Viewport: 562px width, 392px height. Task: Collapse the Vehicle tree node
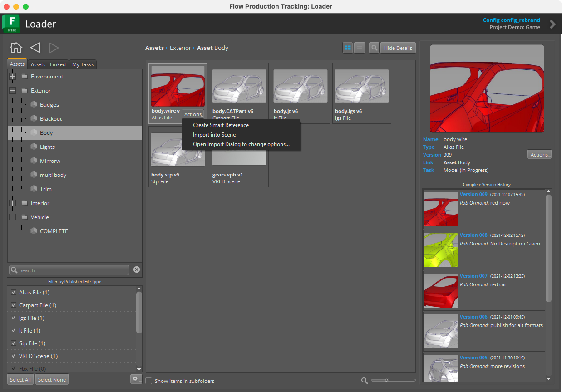point(12,217)
